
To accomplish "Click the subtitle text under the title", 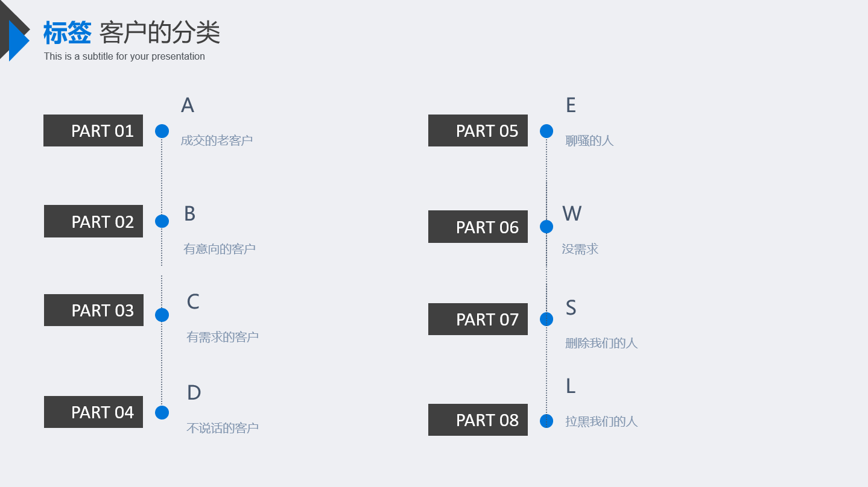I will (124, 57).
